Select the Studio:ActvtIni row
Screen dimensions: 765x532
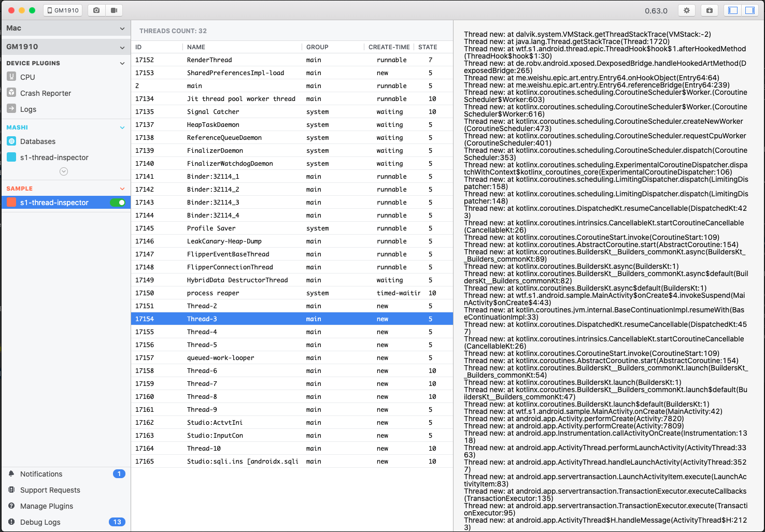point(292,423)
